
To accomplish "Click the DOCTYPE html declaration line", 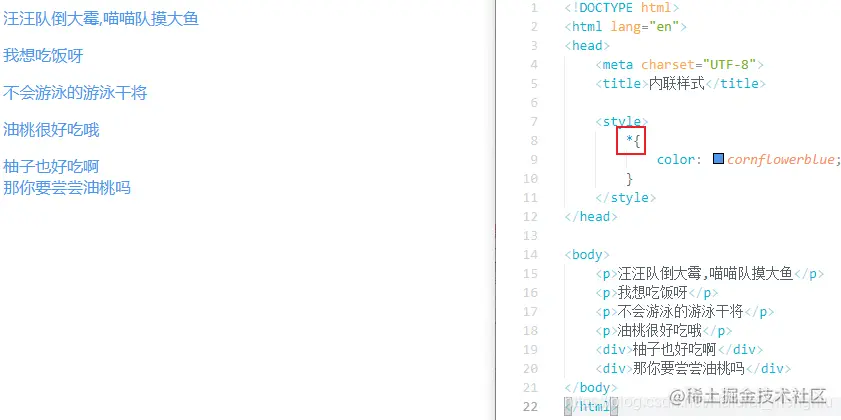I will click(x=622, y=8).
